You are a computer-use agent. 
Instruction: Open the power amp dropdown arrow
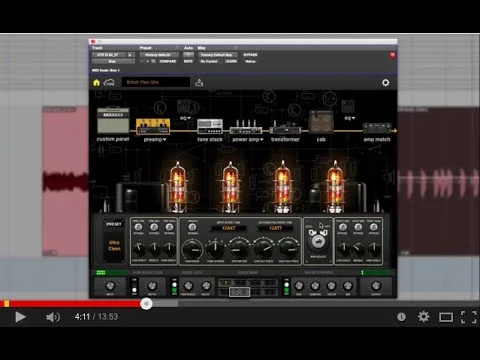coord(262,140)
